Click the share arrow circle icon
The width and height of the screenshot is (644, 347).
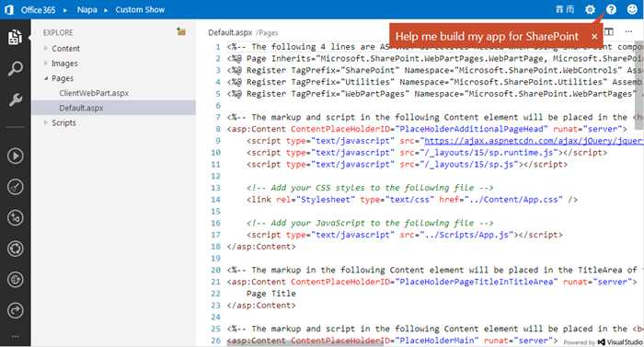tap(16, 310)
